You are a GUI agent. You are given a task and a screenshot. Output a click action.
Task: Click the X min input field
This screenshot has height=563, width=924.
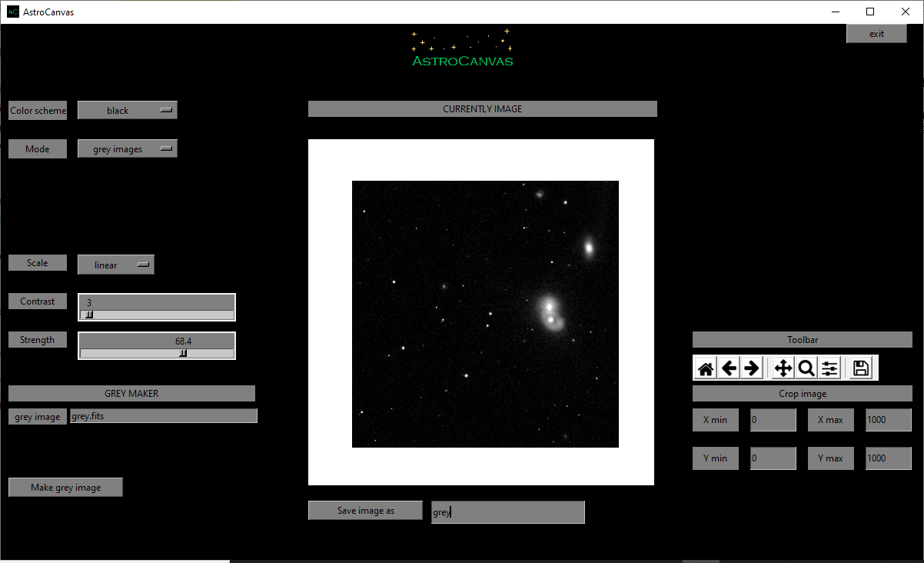(773, 420)
